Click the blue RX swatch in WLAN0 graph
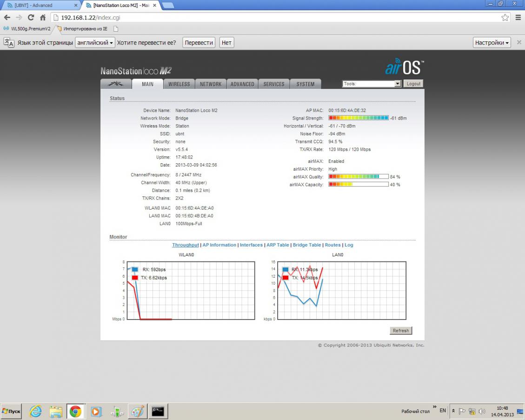The width and height of the screenshot is (525, 420). tap(135, 269)
